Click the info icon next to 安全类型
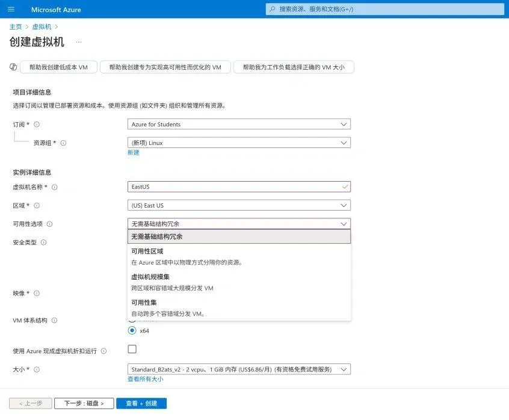The width and height of the screenshot is (509, 420). click(44, 242)
